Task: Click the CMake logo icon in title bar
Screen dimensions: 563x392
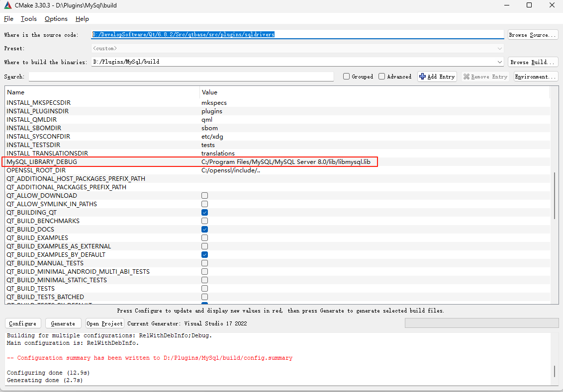Action: click(7, 5)
